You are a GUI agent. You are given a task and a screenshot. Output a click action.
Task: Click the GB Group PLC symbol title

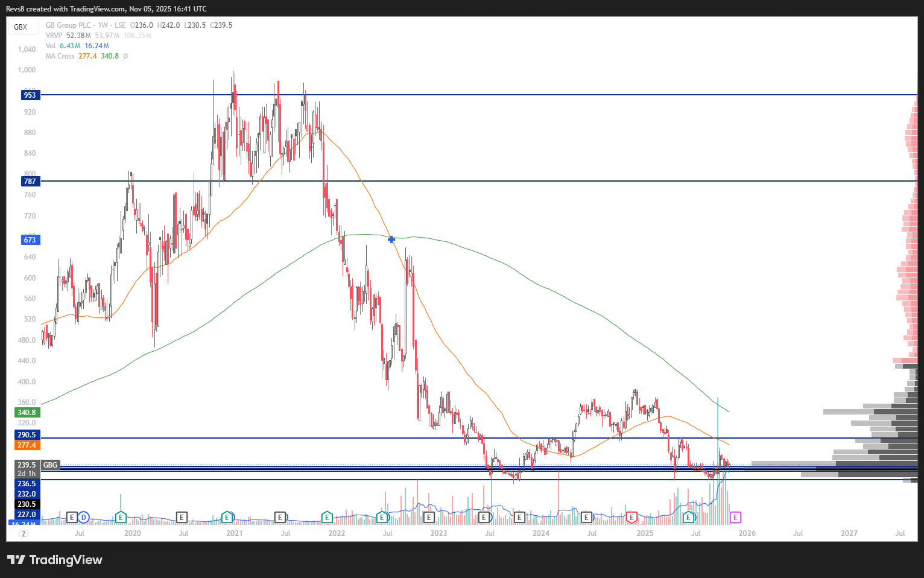[x=68, y=25]
